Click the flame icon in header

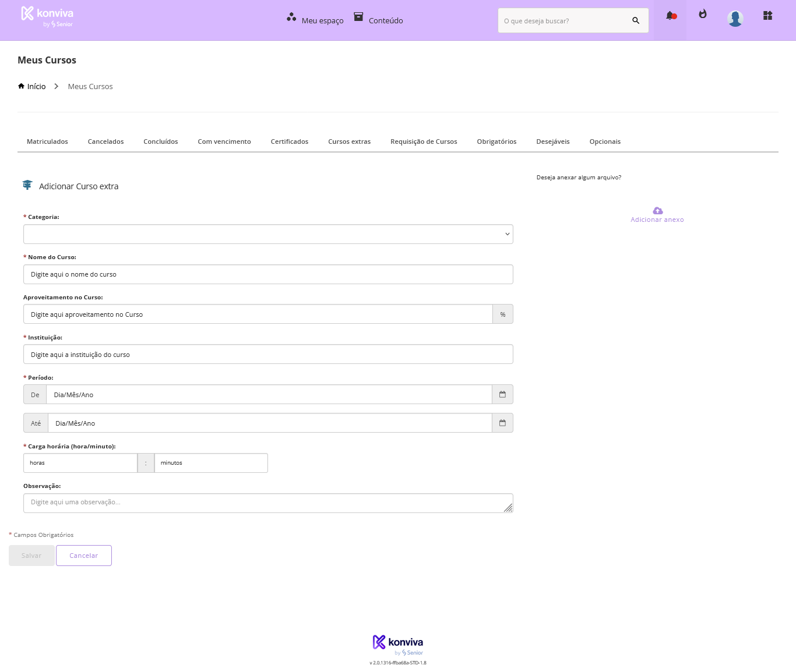703,14
